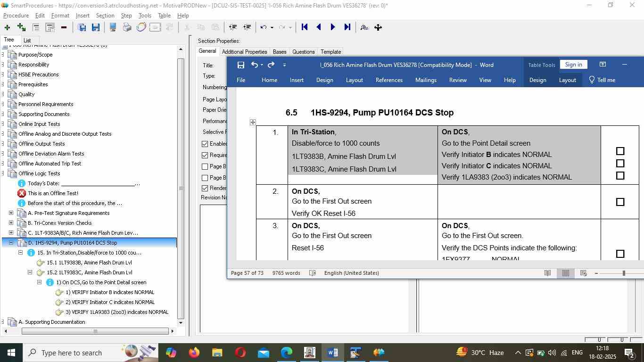Click Word's Undo arrow
The image size is (644, 362).
pos(254,65)
